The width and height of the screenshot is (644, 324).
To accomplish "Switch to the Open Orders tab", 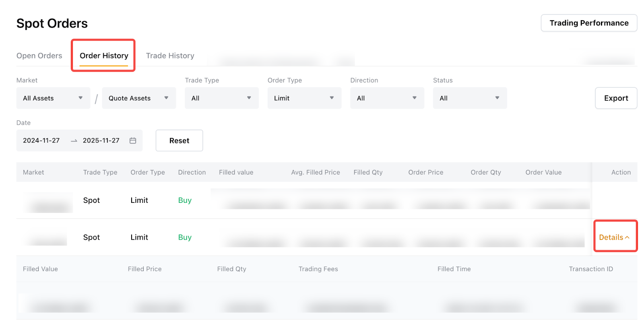I will [39, 56].
